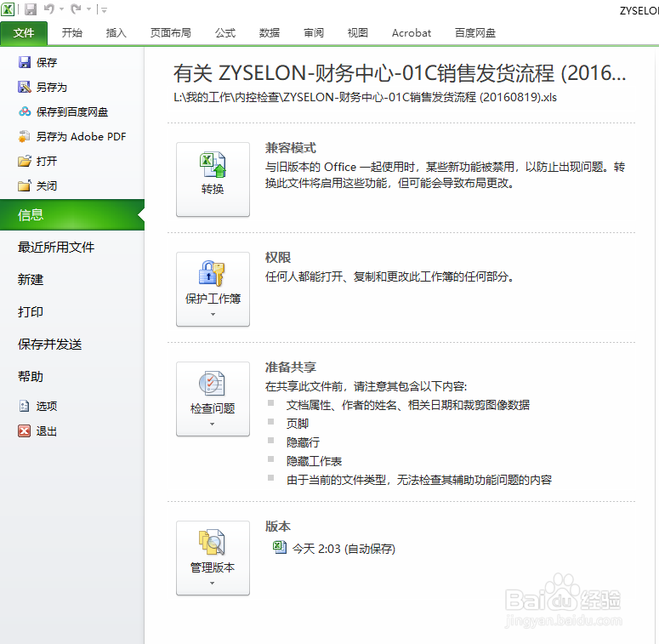Image resolution: width=659 pixels, height=644 pixels.
Task: Click the 文档属性、作者的姓名 list item
Action: tap(407, 405)
